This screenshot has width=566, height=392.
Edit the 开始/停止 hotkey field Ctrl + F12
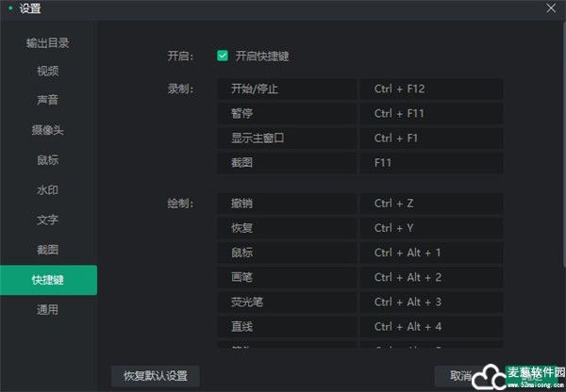[x=431, y=90]
